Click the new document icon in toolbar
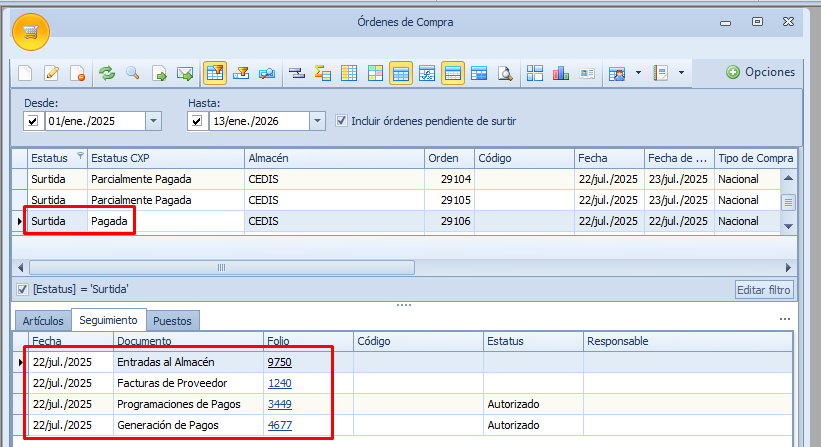The height and width of the screenshot is (447, 821). click(26, 73)
